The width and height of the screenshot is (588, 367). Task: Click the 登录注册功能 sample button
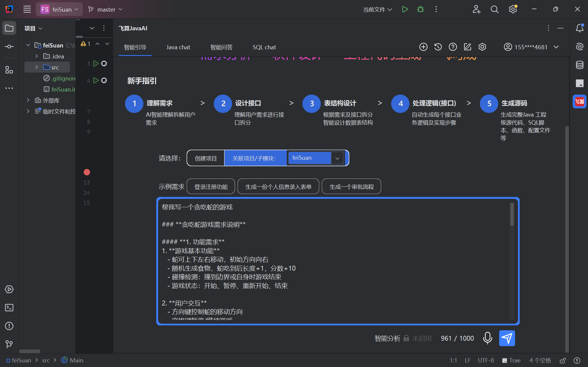(211, 186)
